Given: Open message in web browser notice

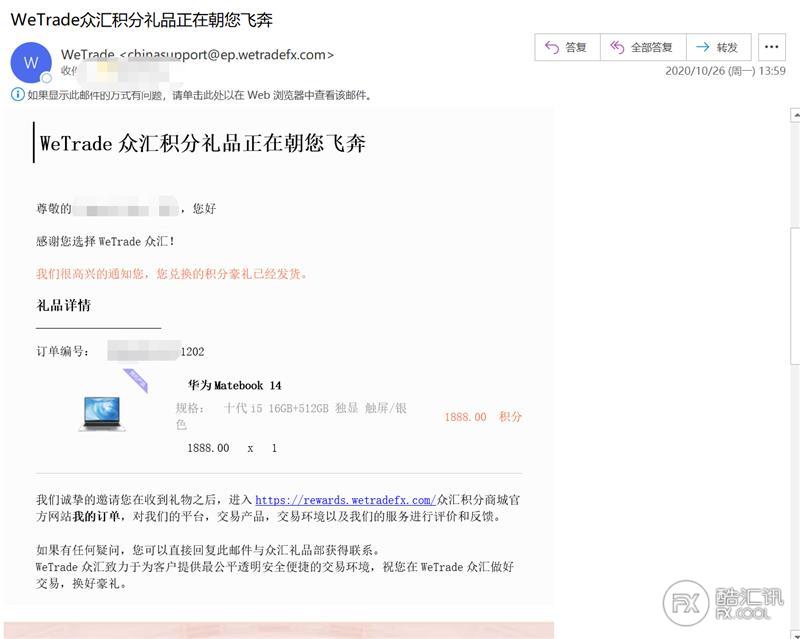Looking at the screenshot, I should [x=199, y=95].
